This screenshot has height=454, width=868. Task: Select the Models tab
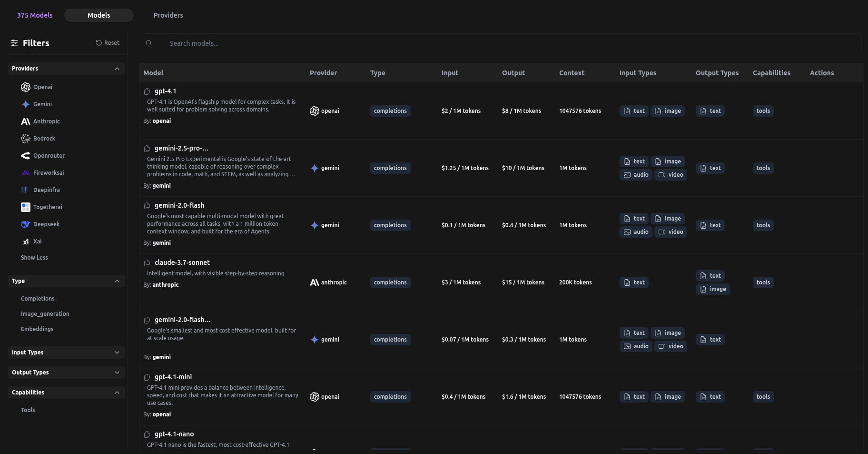(x=99, y=15)
